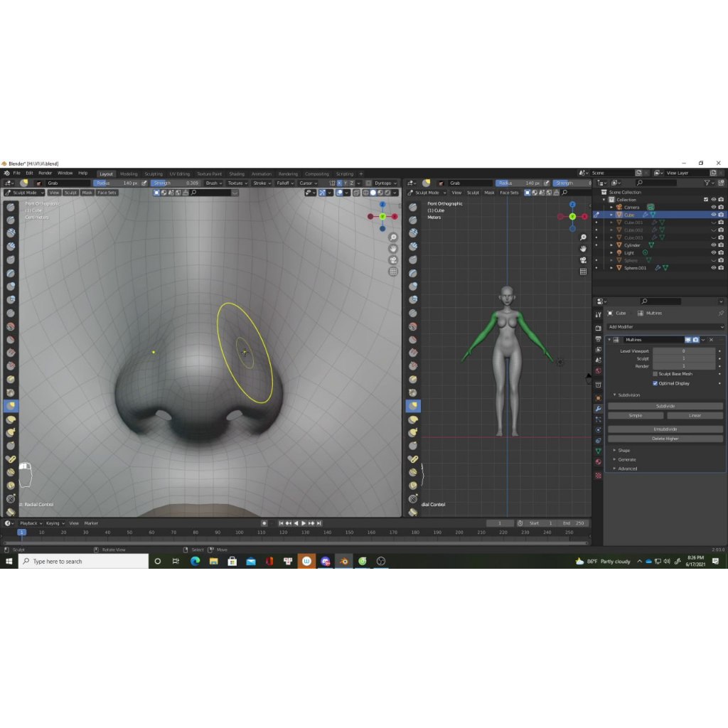Adjust Strength slider in left header

(176, 183)
